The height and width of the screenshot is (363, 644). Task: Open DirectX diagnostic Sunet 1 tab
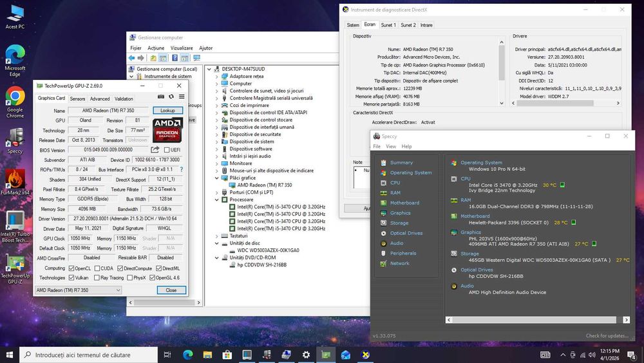388,25
